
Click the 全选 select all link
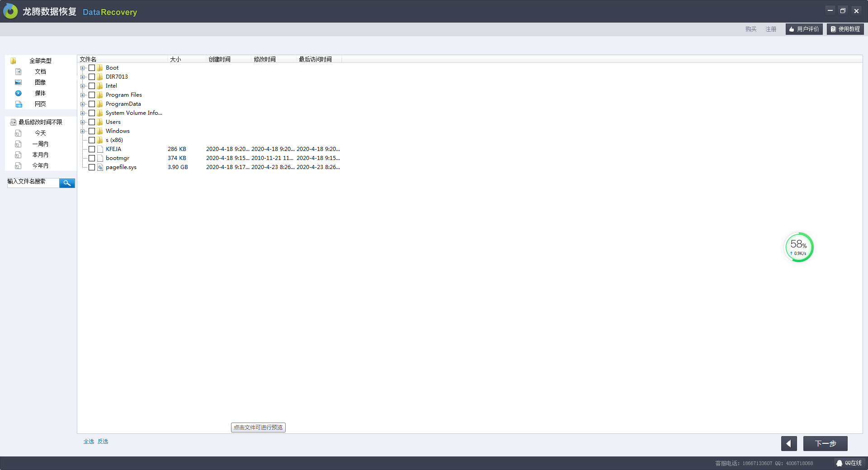[89, 442]
